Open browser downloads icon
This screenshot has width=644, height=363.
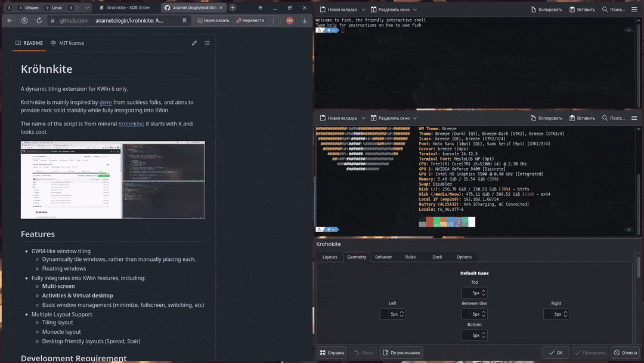tap(305, 20)
